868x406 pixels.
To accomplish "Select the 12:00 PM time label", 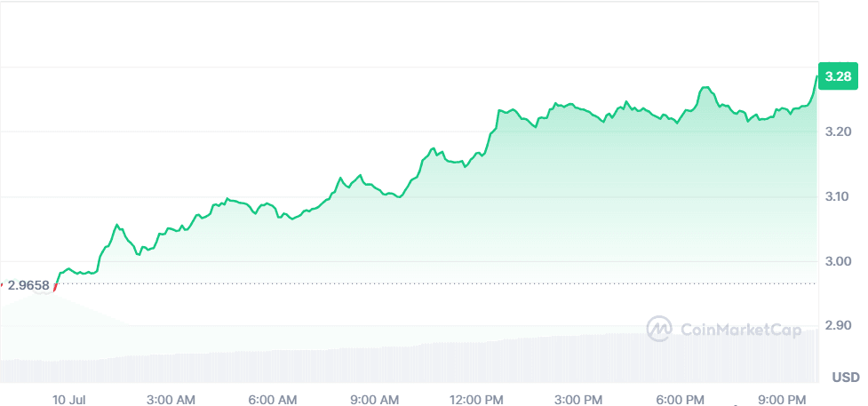I will 480,396.
